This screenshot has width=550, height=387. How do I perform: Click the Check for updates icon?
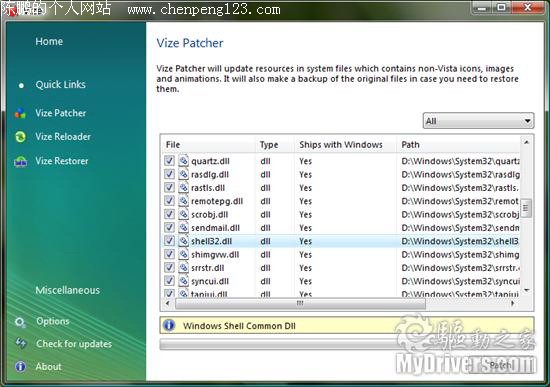tap(20, 343)
